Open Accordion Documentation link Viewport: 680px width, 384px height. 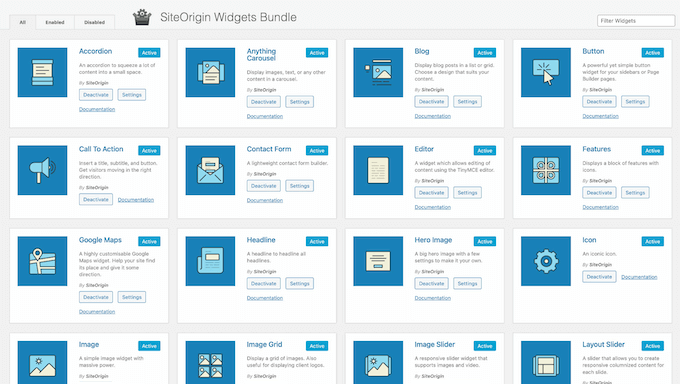point(97,109)
